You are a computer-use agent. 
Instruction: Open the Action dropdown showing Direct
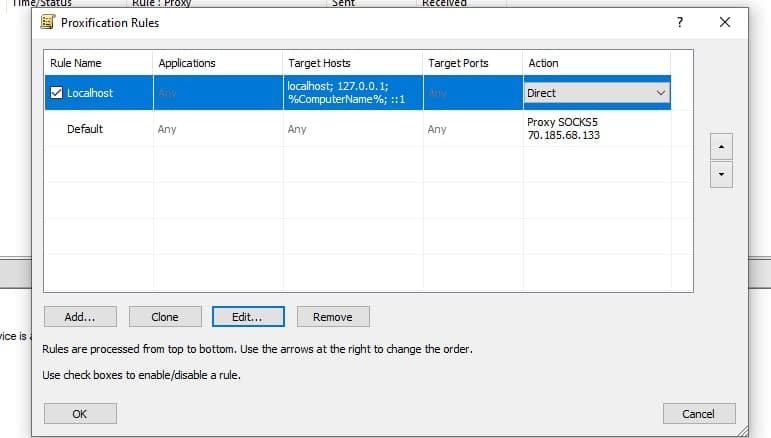[660, 93]
